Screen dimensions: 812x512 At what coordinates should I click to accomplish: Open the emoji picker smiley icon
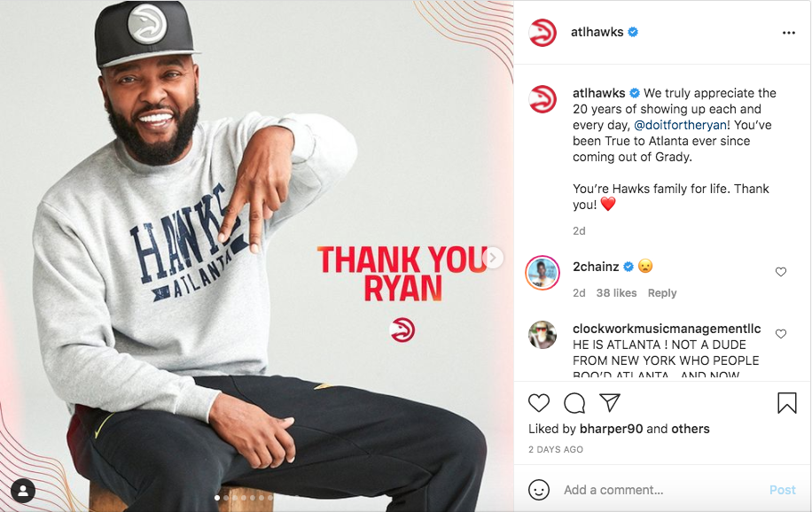coord(539,489)
